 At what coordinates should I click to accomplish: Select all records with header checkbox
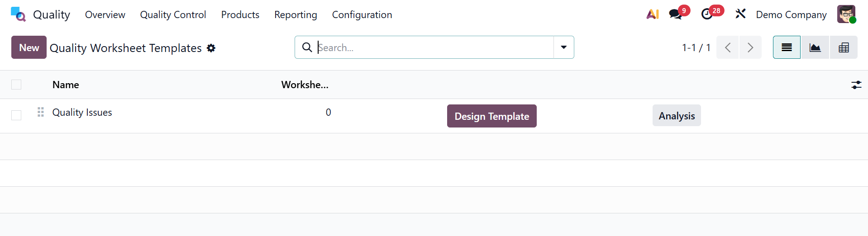click(16, 85)
